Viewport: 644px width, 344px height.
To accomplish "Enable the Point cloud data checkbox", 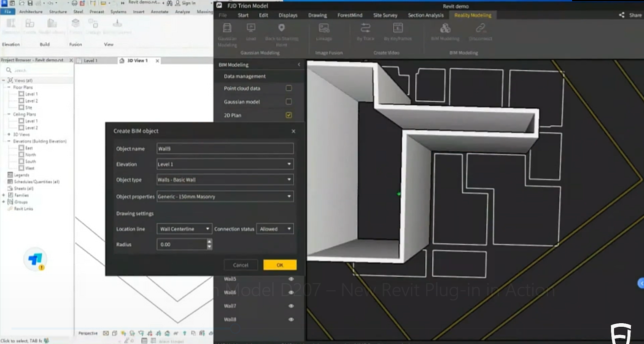I will pyautogui.click(x=289, y=88).
